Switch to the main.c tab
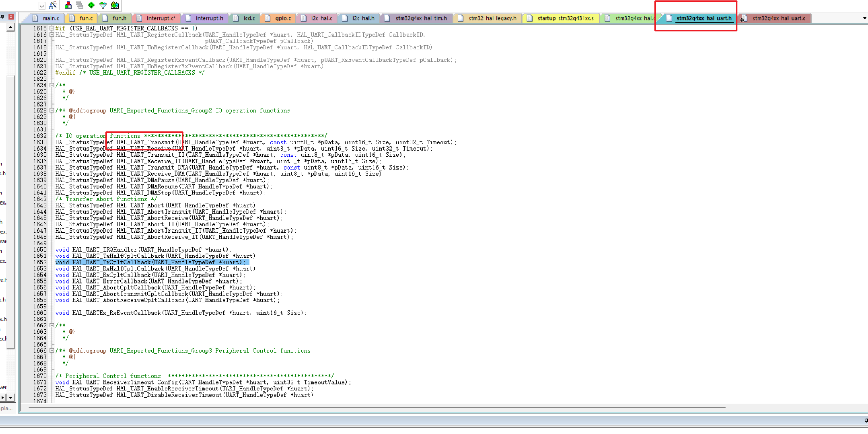Viewport: 868px width, 434px height. coord(50,18)
